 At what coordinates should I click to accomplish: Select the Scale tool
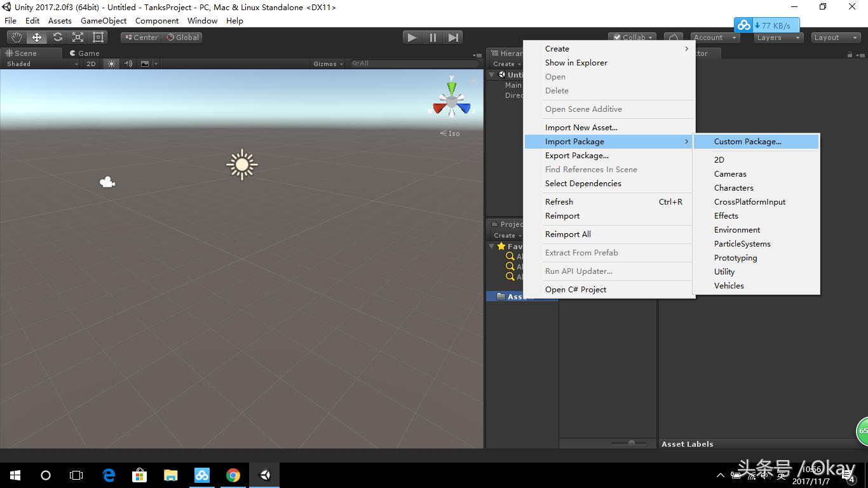(x=78, y=37)
